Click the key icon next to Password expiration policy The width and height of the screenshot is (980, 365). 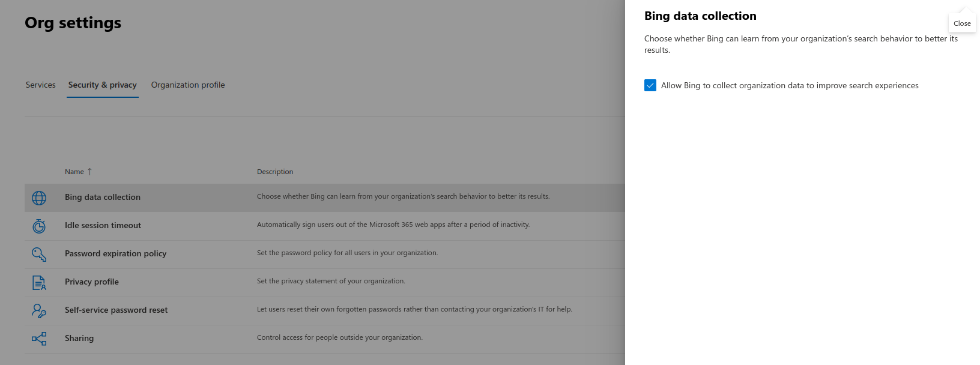click(39, 253)
